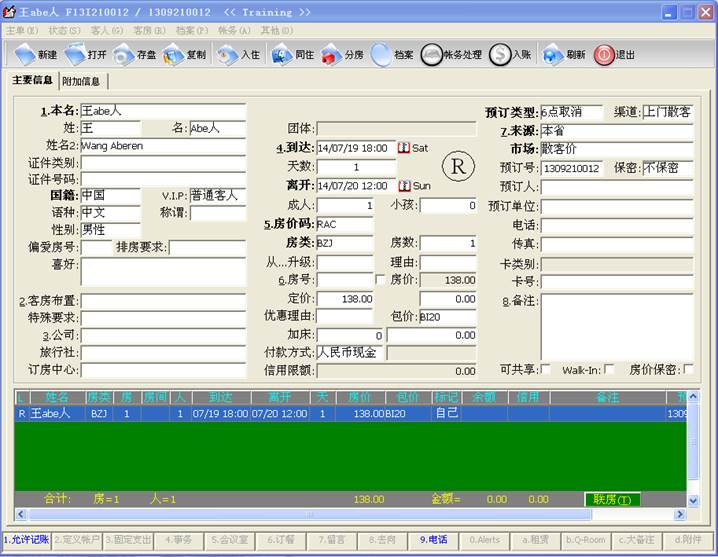The height and width of the screenshot is (557, 718).
Task: Assign a room with 分房 icon
Action: 331,55
